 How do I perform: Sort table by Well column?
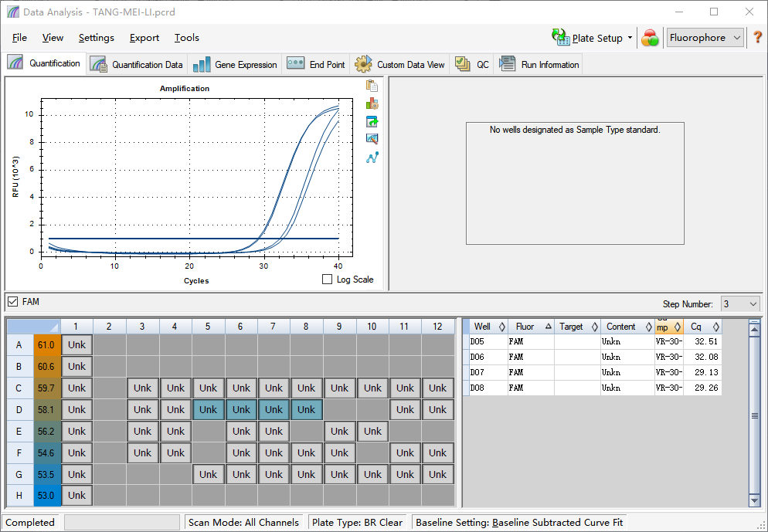point(488,327)
